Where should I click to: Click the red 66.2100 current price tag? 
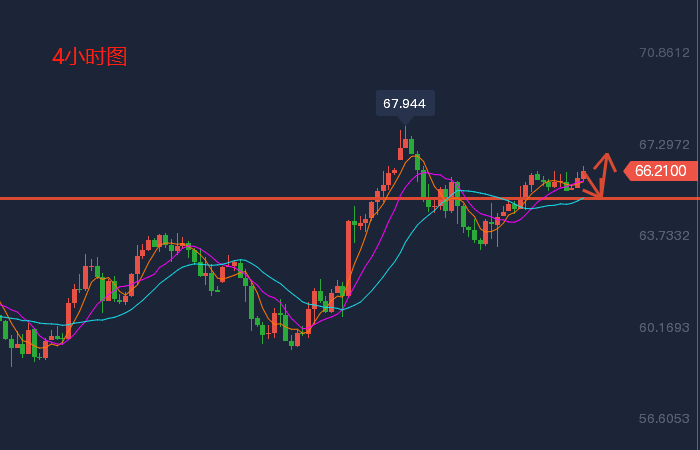coord(661,171)
